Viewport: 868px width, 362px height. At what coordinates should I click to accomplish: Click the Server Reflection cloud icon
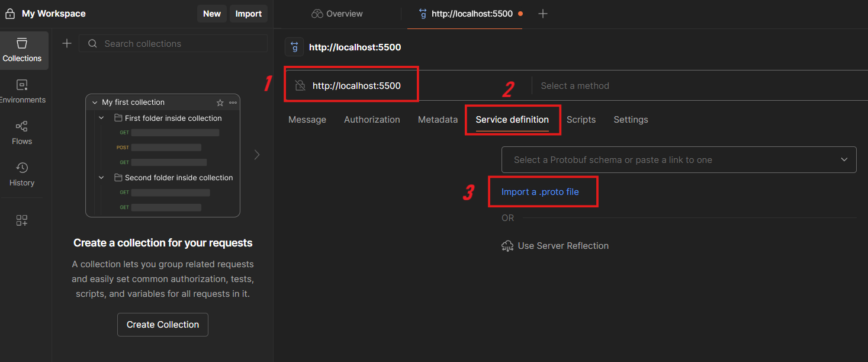pos(507,246)
